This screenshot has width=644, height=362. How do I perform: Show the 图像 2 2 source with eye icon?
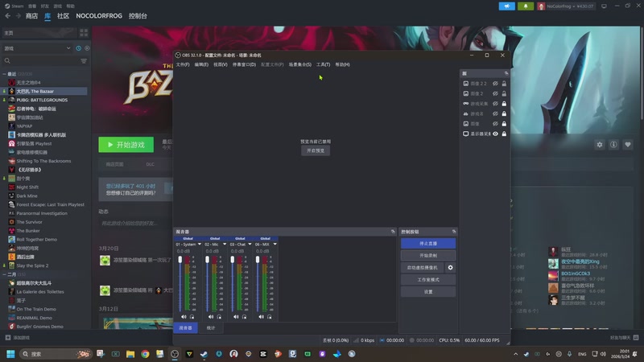pyautogui.click(x=495, y=84)
